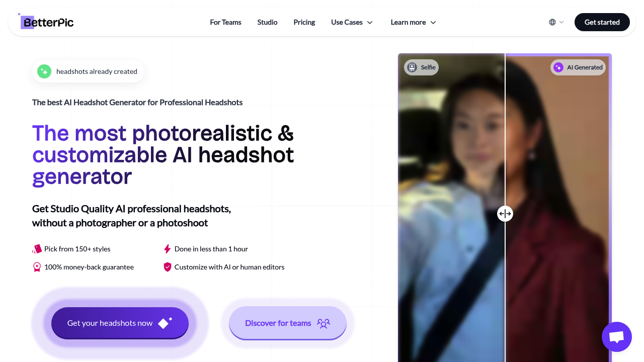Select Studio from the navigation
The width and height of the screenshot is (644, 362).
(x=267, y=22)
